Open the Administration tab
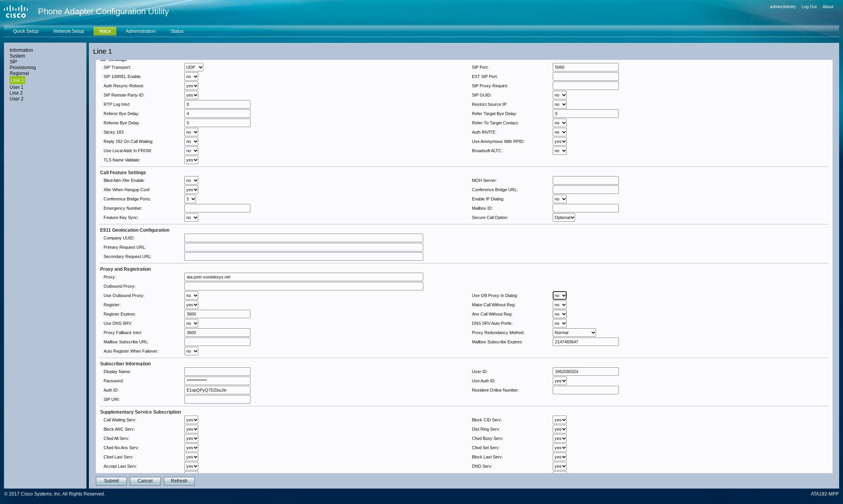843x504 pixels. (x=141, y=31)
